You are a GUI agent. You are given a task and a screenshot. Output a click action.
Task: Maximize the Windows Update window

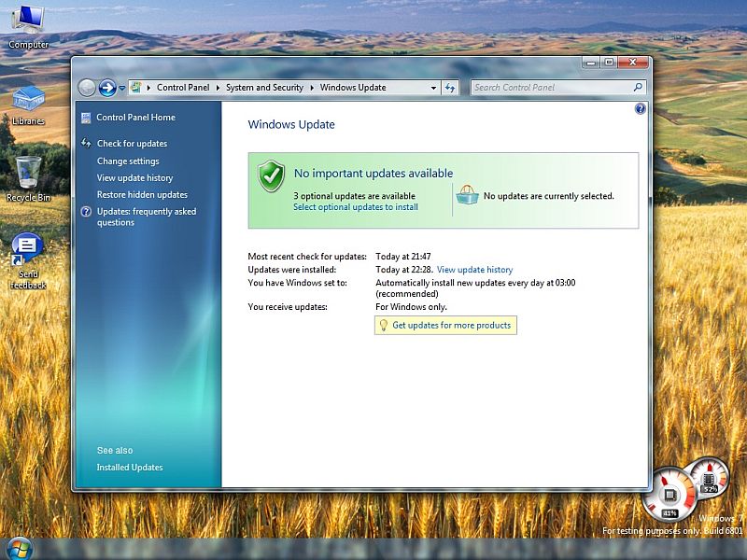(x=609, y=63)
